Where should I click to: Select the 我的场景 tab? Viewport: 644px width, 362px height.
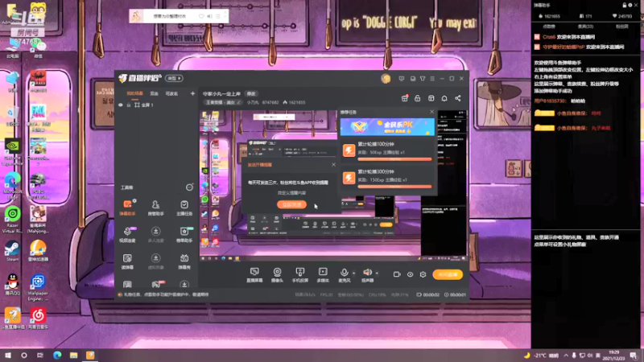click(x=134, y=93)
